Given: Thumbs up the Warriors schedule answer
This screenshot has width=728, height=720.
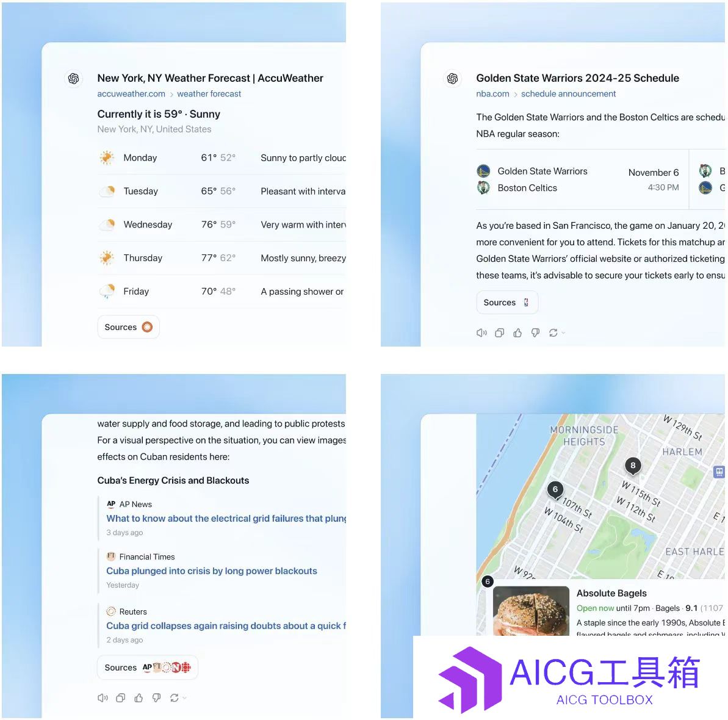Looking at the screenshot, I should click(x=517, y=333).
